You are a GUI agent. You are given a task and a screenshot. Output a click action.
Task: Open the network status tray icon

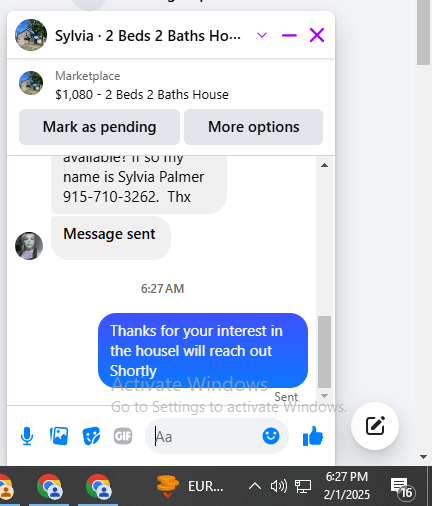pos(303,486)
